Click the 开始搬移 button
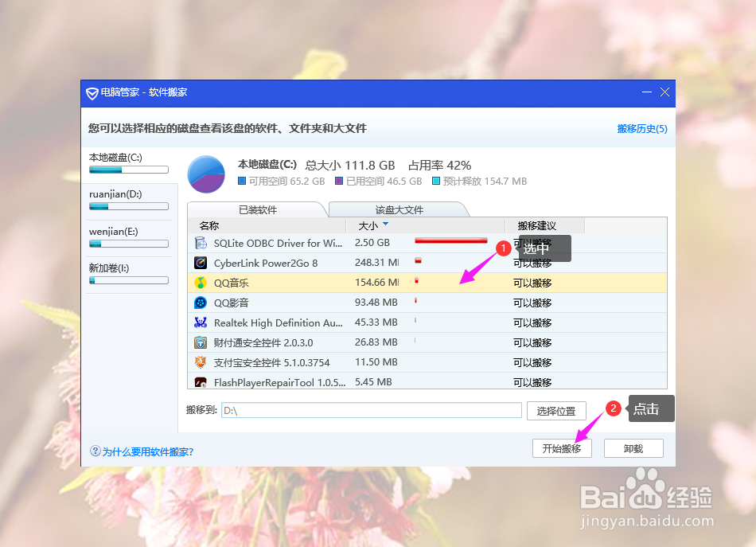Viewport: 756px width, 547px height. coord(562,448)
